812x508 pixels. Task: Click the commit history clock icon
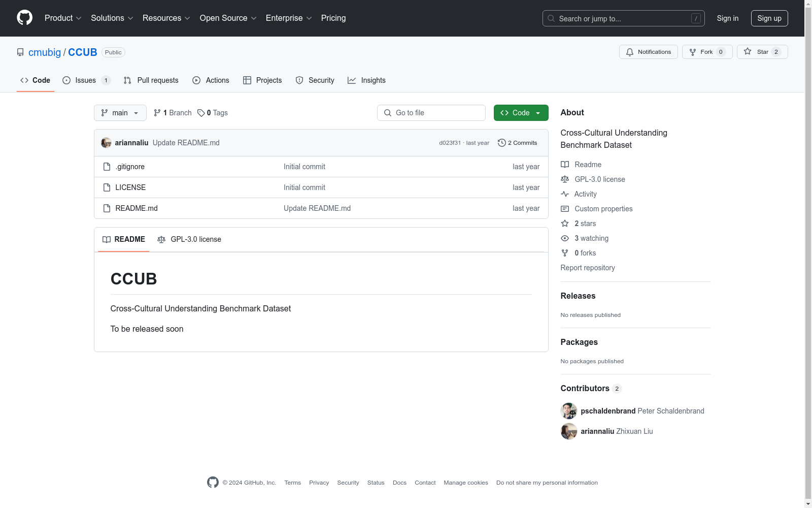click(502, 143)
